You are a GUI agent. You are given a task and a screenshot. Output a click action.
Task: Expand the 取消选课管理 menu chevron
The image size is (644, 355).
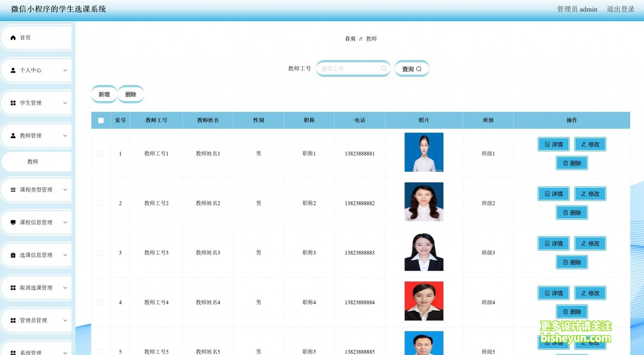[65, 288]
